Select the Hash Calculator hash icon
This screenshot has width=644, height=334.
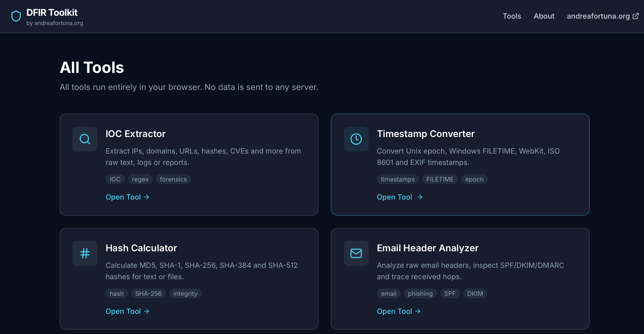coord(85,253)
